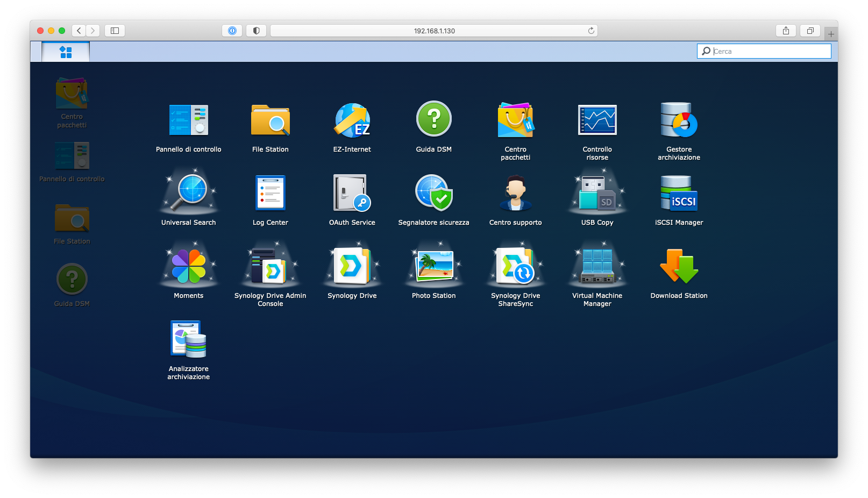Image resolution: width=868 pixels, height=498 pixels.
Task: Open Synology Drive Admin Console
Action: (x=270, y=267)
